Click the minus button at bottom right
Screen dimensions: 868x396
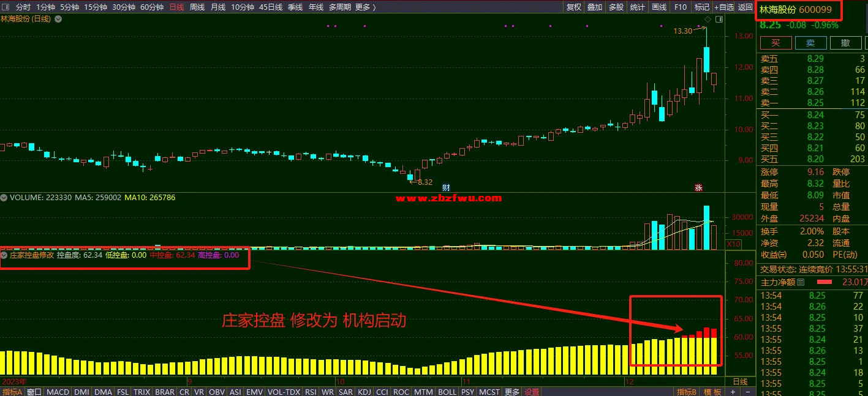pyautogui.click(x=747, y=391)
